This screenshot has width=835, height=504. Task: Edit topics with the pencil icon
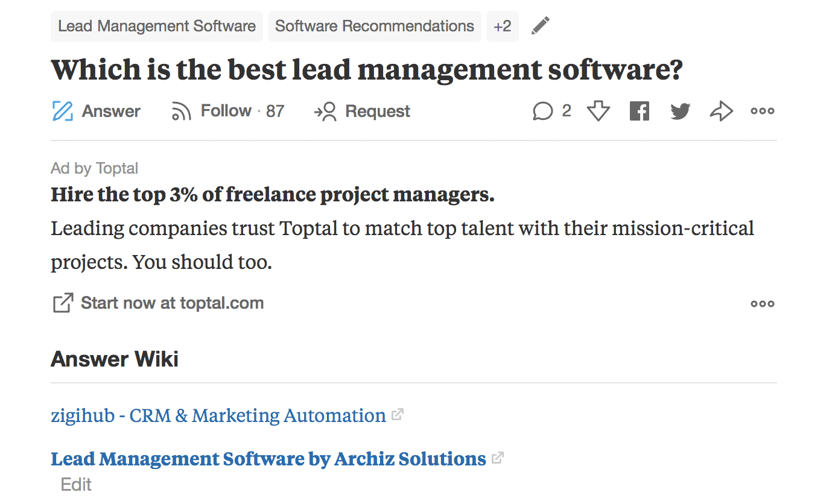[x=541, y=26]
